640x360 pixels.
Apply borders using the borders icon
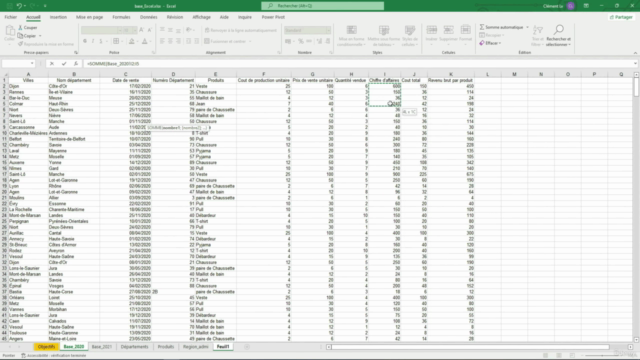[x=116, y=41]
